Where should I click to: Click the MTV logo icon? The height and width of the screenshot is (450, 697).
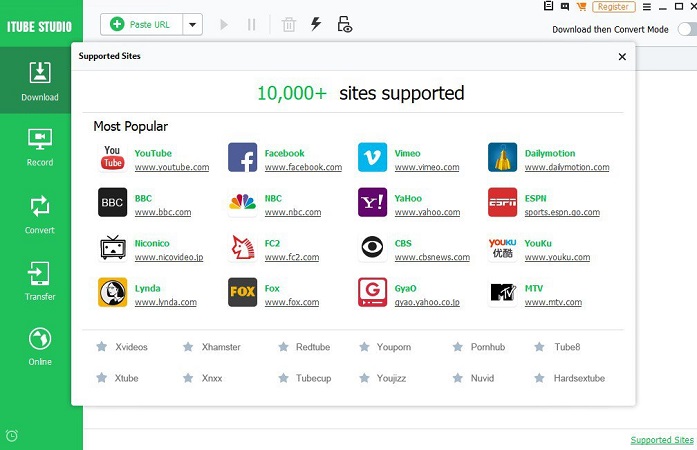point(502,292)
